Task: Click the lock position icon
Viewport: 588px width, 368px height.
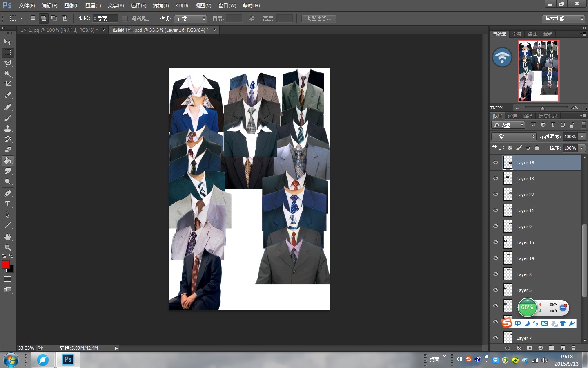Action: tap(528, 148)
